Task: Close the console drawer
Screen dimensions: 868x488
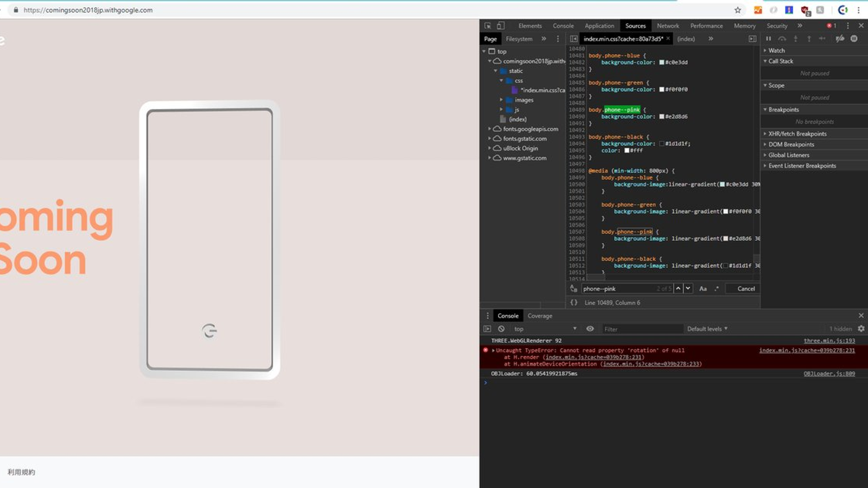Action: click(x=861, y=316)
